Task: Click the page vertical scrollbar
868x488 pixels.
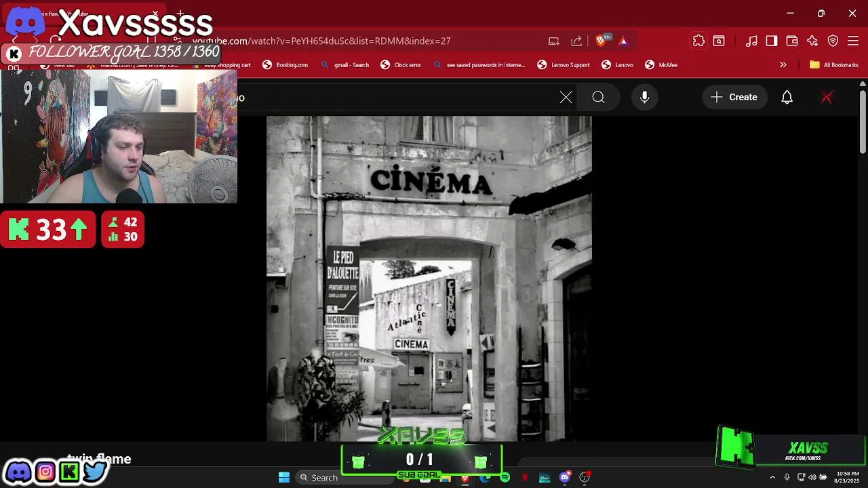Action: point(863,122)
